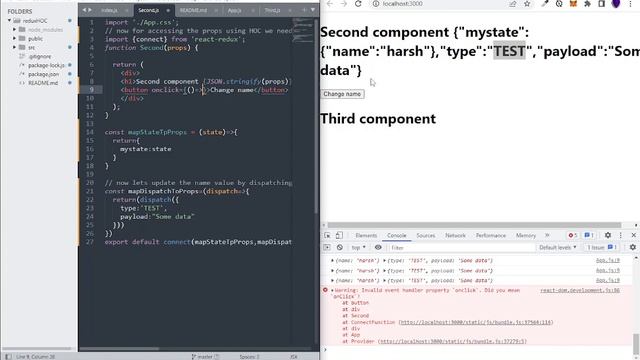Open first App.js:9 source link
This screenshot has height=360, width=640.
pos(607,260)
